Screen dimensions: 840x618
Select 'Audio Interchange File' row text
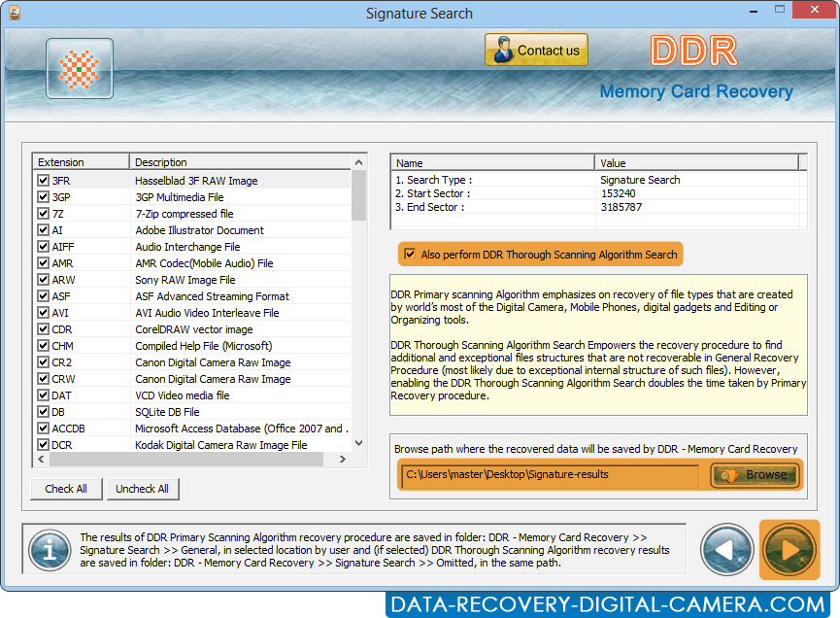pyautogui.click(x=187, y=247)
